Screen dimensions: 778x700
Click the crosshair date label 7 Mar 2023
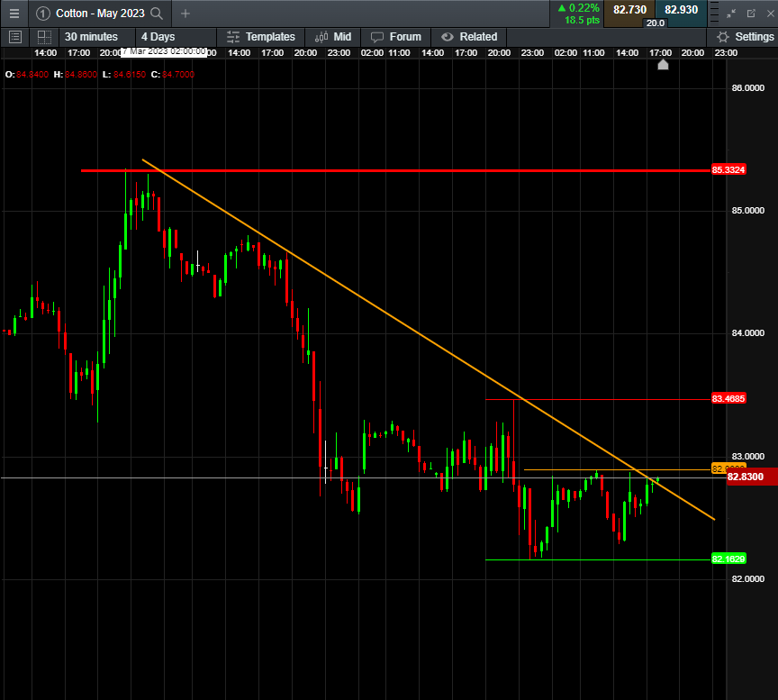(164, 51)
